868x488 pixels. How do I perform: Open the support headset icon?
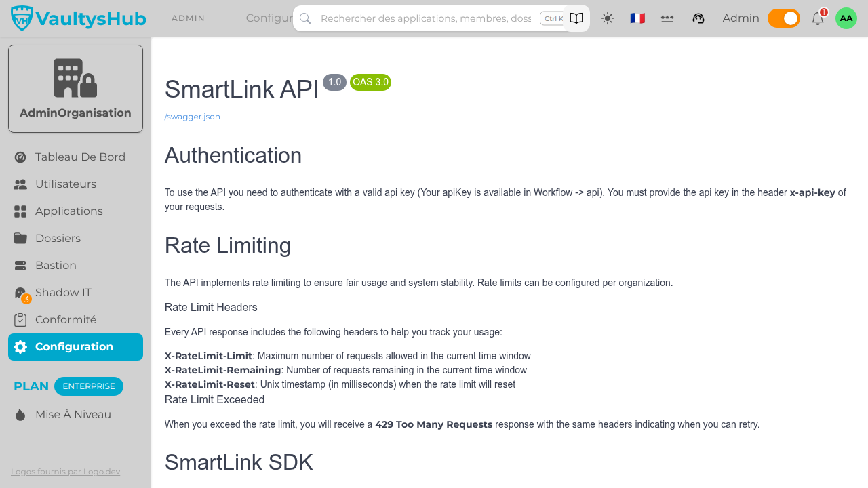point(698,18)
